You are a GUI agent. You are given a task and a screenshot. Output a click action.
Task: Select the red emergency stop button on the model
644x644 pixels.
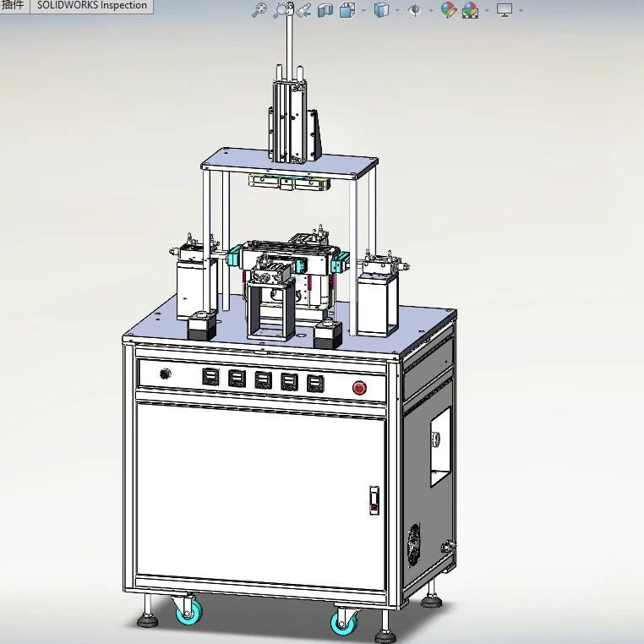(359, 388)
